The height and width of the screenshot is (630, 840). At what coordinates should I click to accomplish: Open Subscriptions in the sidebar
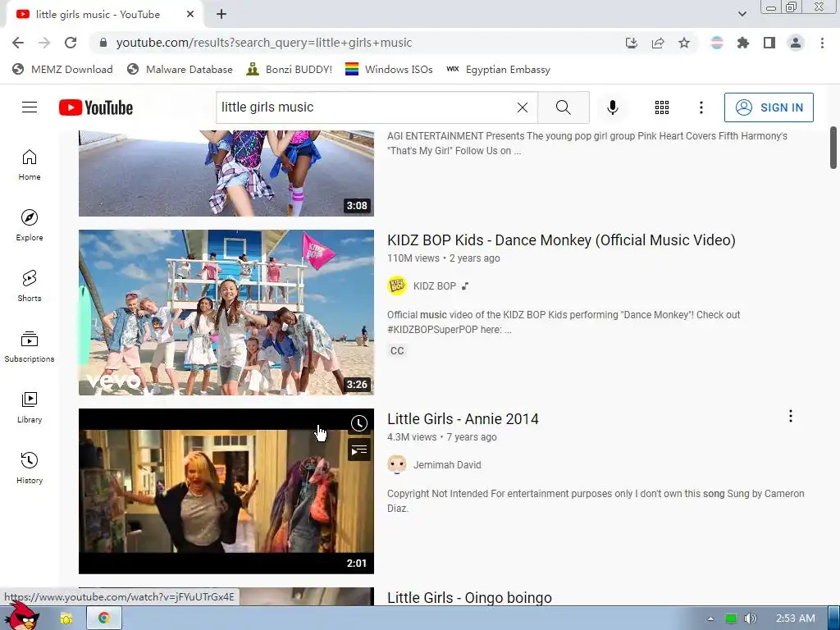click(30, 347)
